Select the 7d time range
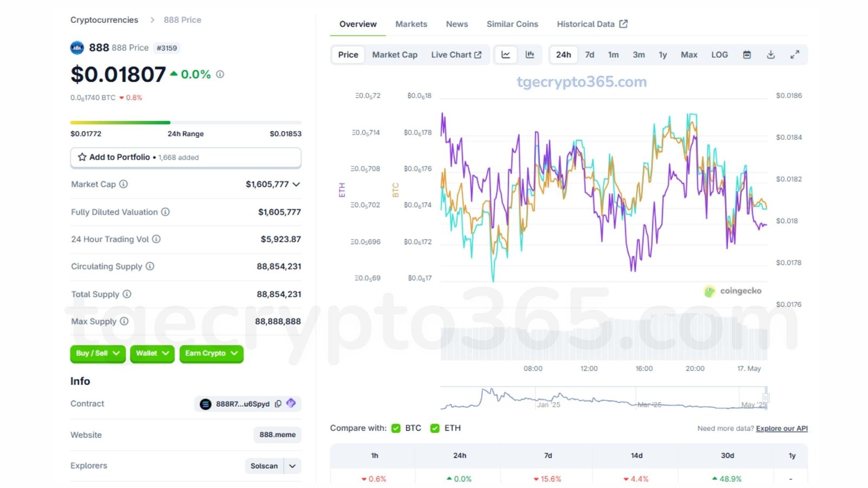Screen dimensions: 868x488 tap(590, 55)
